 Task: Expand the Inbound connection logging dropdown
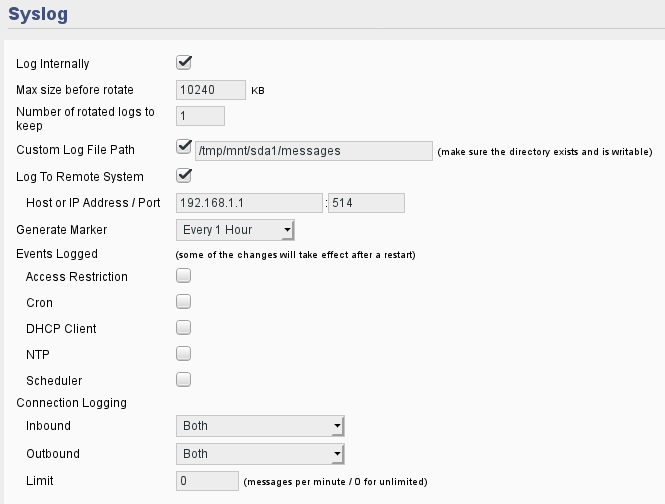click(x=260, y=426)
